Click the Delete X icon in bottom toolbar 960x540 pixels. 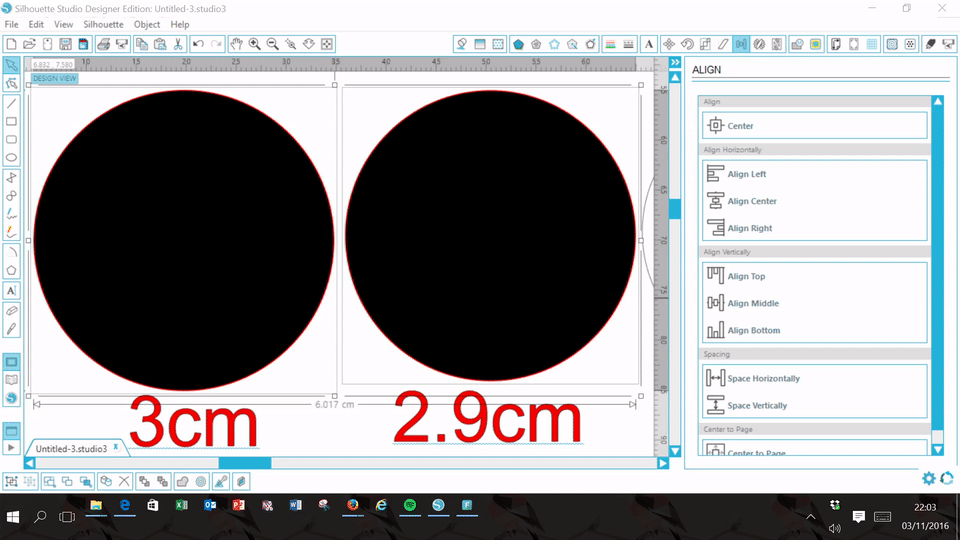pos(124,481)
